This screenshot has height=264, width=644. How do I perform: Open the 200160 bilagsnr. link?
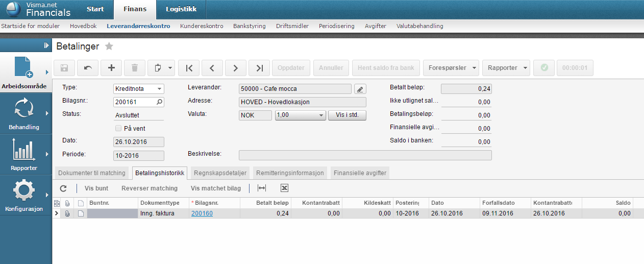click(202, 213)
